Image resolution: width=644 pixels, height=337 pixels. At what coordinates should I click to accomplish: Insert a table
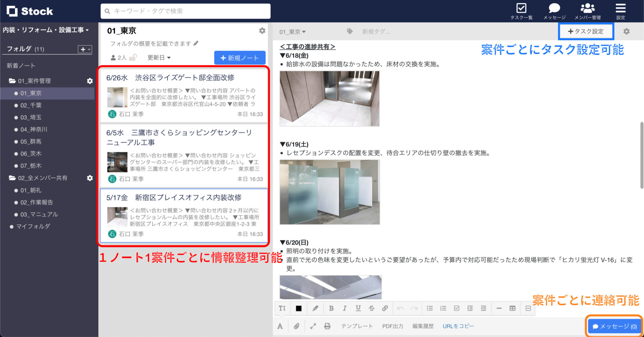coord(513,308)
